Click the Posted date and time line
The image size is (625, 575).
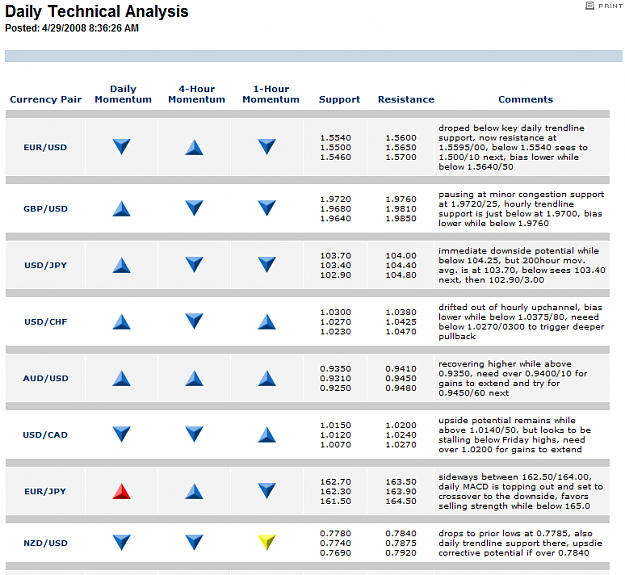72,28
